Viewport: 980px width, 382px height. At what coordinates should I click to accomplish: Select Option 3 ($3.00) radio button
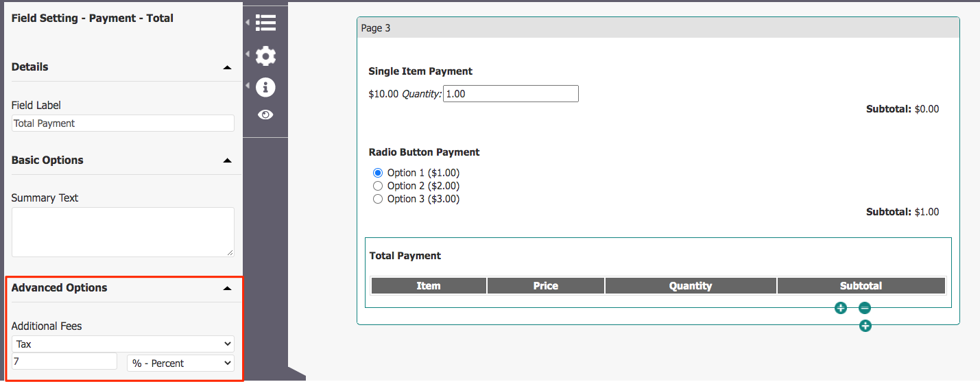tap(377, 199)
